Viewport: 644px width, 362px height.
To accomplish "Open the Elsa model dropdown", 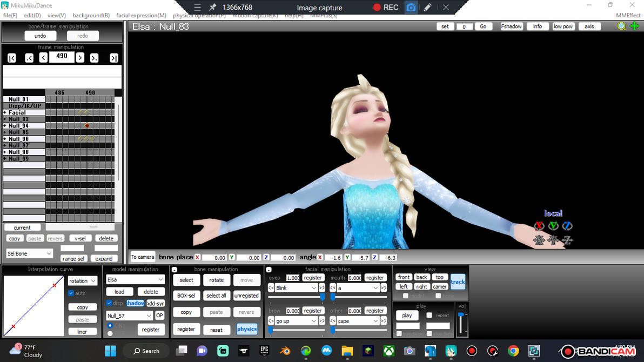I will pyautogui.click(x=135, y=280).
